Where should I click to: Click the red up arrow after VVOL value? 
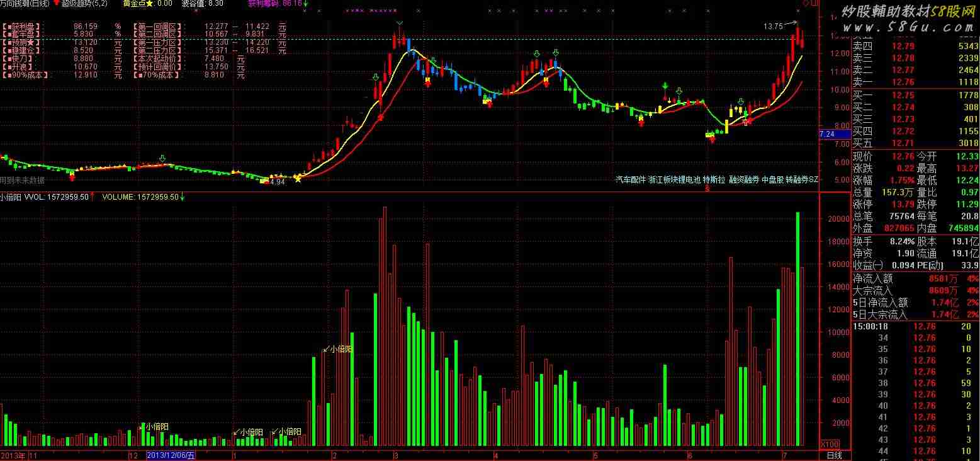tap(93, 196)
